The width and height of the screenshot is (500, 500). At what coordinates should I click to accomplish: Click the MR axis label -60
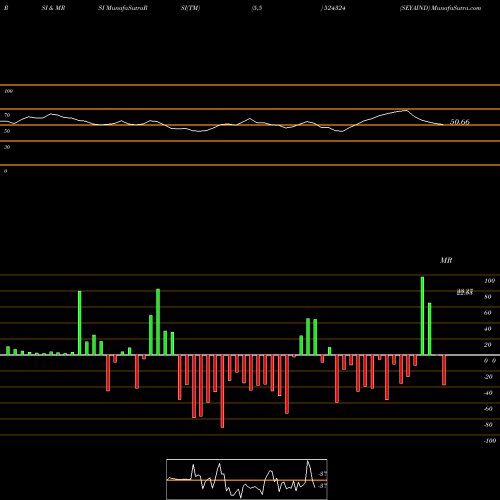(x=488, y=409)
